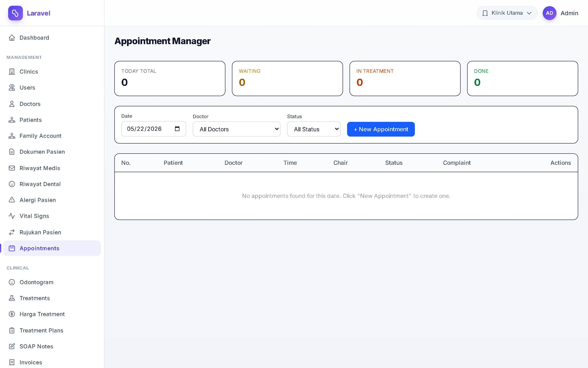The image size is (588, 368).
Task: Click the Odontogram smiley icon
Action: click(12, 282)
